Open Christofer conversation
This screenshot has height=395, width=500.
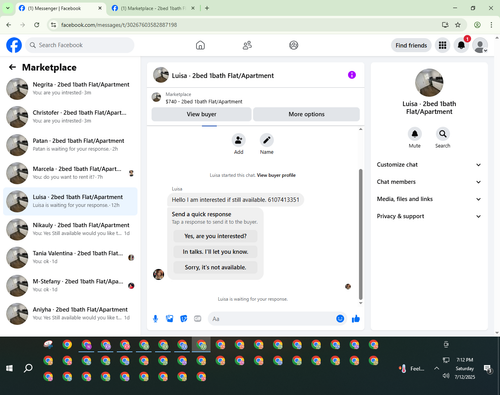[70, 117]
